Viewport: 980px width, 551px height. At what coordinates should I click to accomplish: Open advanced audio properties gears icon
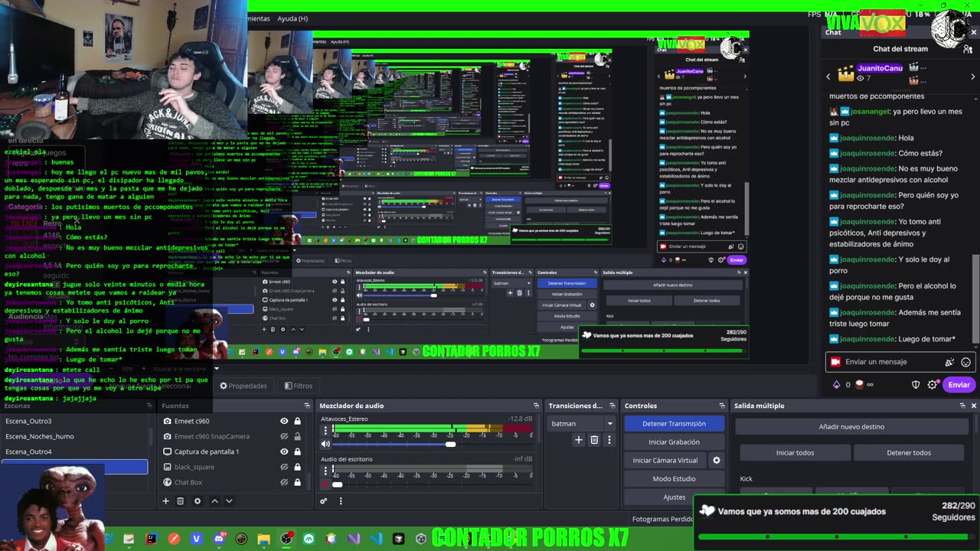(x=324, y=501)
